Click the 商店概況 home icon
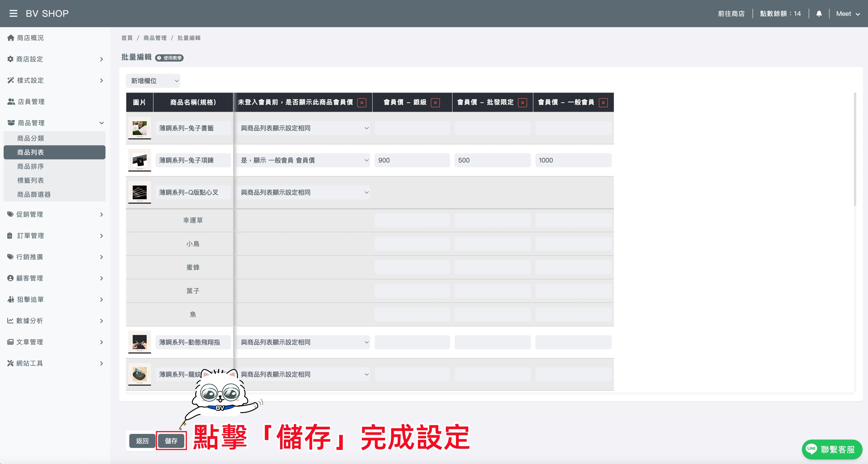Image resolution: width=868 pixels, height=464 pixels. pyautogui.click(x=11, y=38)
